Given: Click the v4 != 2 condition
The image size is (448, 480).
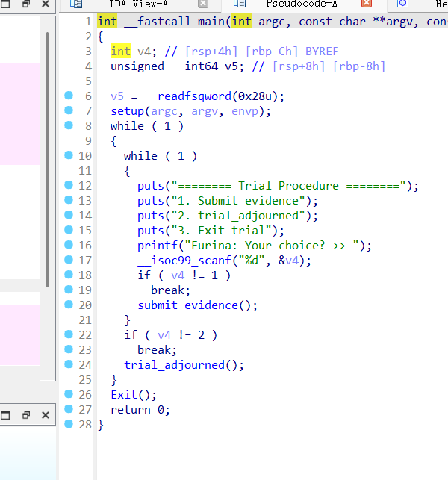Looking at the screenshot, I should [181, 335].
